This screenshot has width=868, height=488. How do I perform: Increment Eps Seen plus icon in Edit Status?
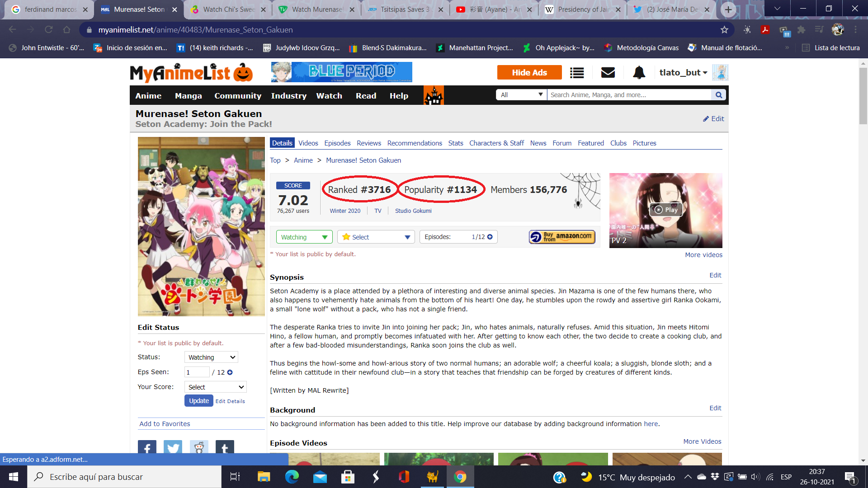(x=230, y=372)
